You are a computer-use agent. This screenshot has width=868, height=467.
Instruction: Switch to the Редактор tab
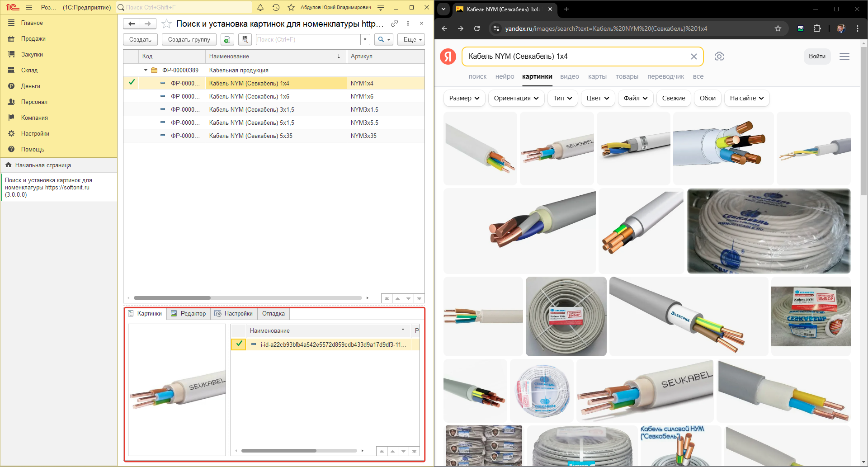[x=189, y=313]
